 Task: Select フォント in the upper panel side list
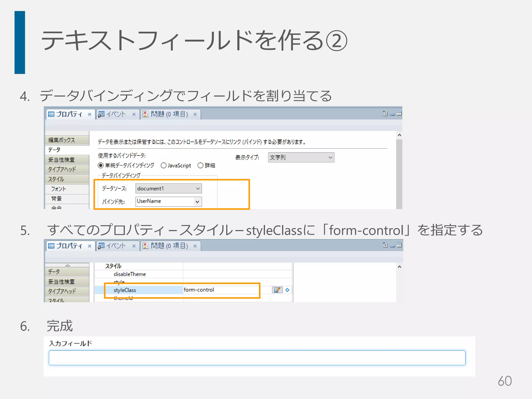click(x=67, y=189)
